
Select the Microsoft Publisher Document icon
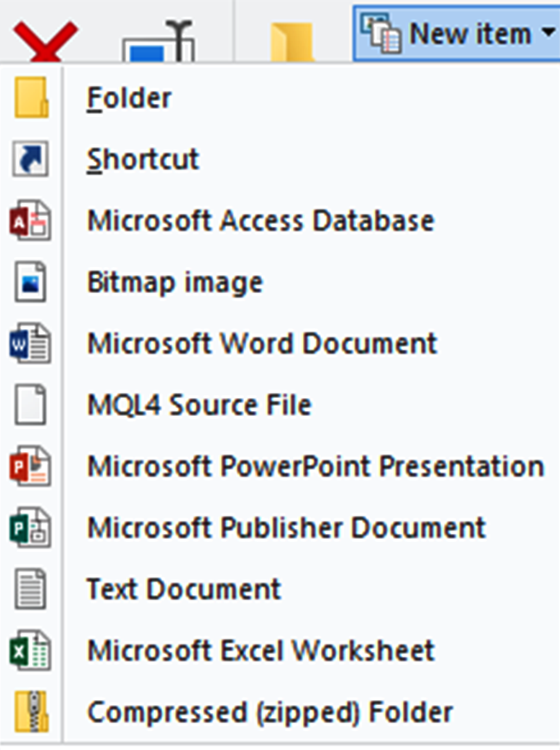pos(30,527)
